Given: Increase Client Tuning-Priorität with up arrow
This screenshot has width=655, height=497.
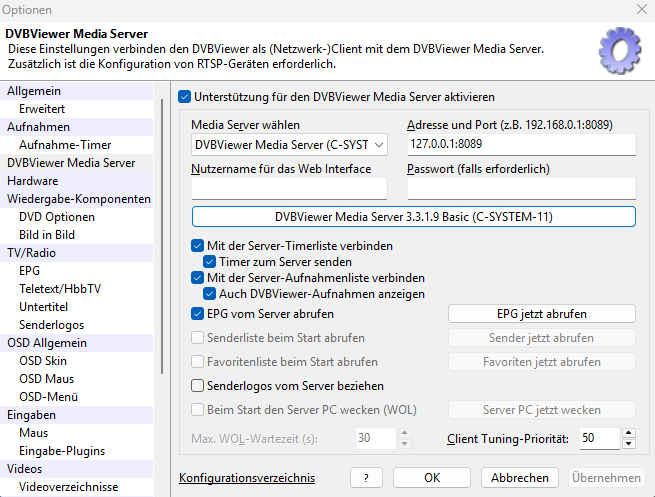Looking at the screenshot, I should 629,433.
